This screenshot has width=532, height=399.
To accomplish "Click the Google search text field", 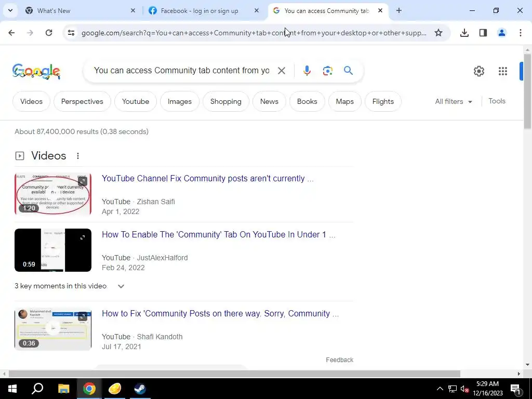I will [x=181, y=71].
